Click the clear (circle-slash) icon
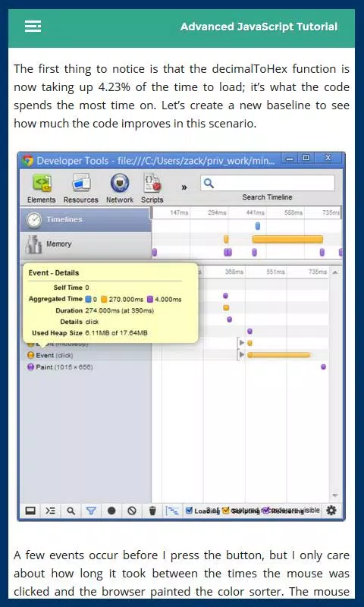Screen dimensions: 364x607 click(x=132, y=511)
